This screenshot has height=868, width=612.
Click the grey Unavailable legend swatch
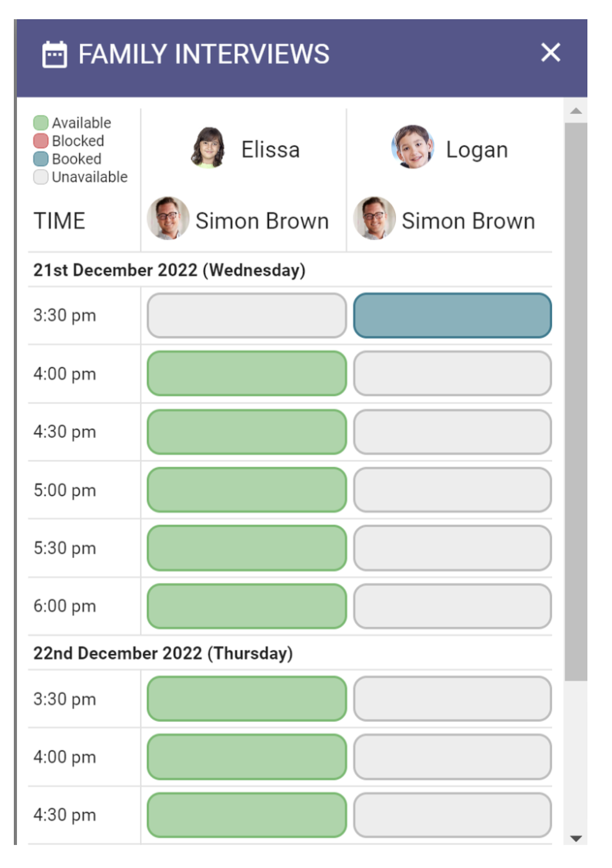pos(41,177)
